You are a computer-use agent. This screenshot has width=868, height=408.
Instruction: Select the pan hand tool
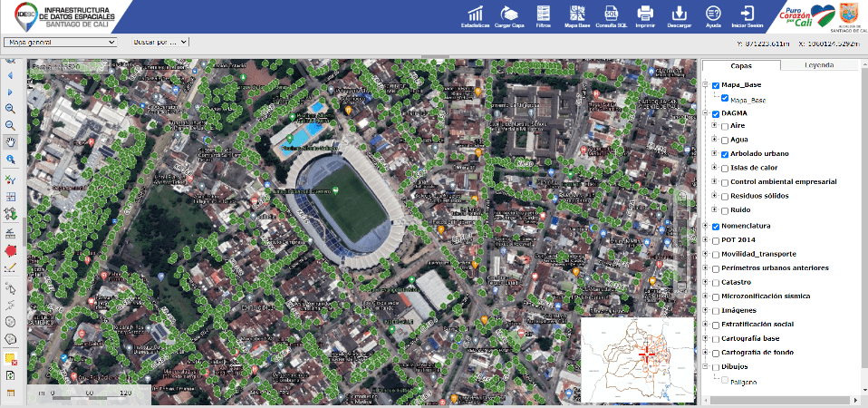click(11, 141)
